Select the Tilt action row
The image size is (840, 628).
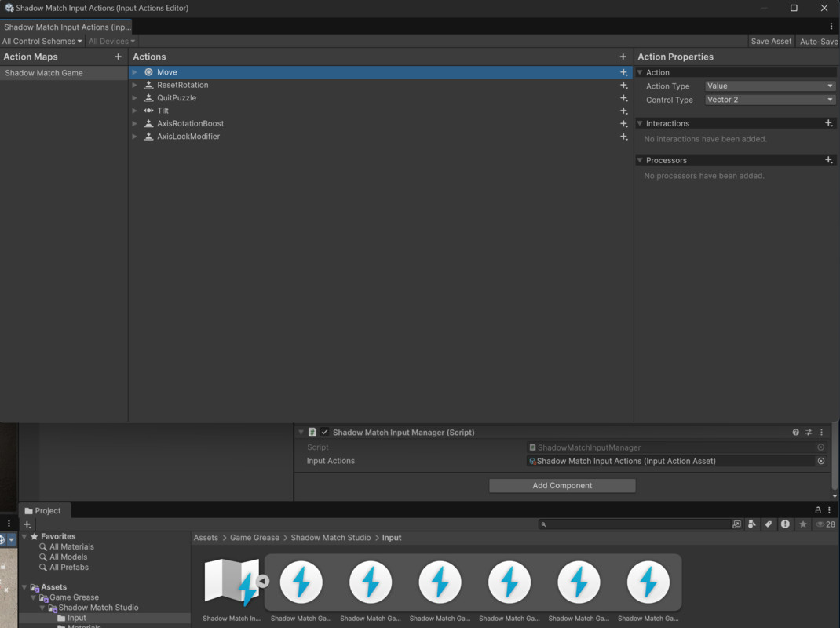click(381, 111)
